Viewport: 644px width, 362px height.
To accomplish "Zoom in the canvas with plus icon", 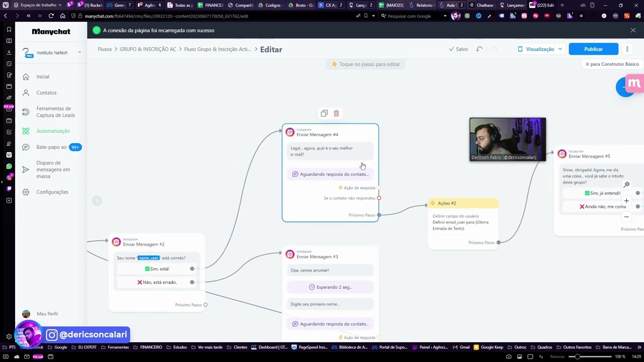I will (x=626, y=201).
